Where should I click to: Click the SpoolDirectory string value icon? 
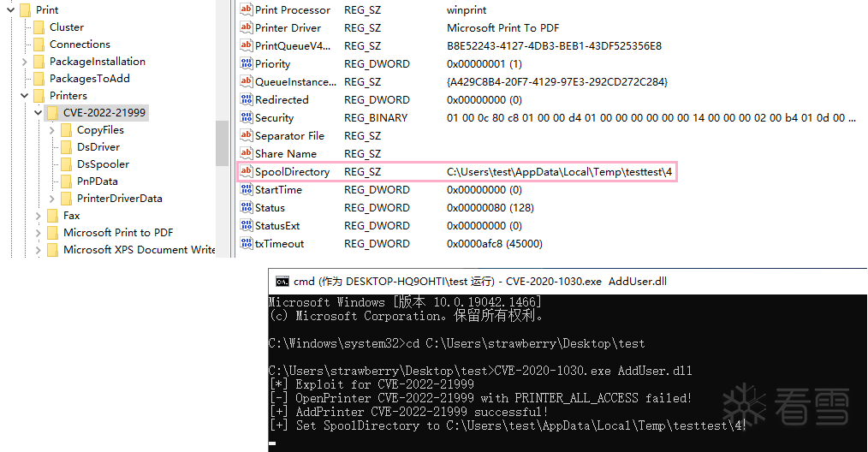[x=247, y=171]
